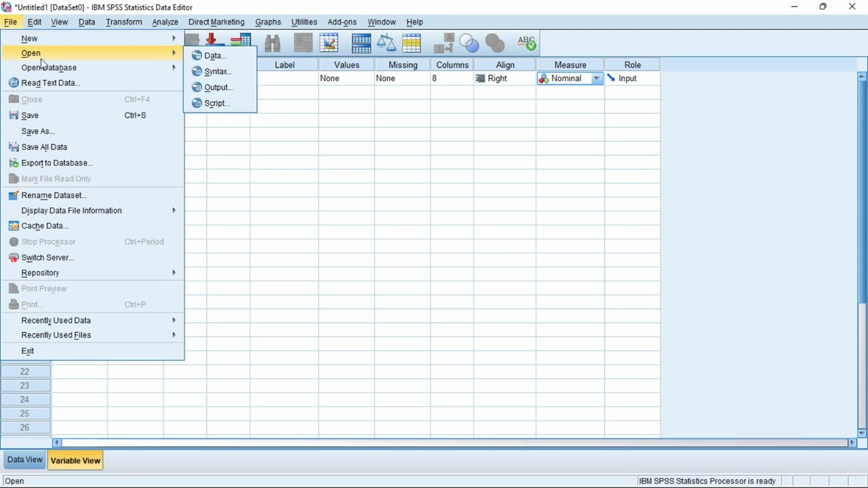The height and width of the screenshot is (488, 868).
Task: Expand the Open Database submenu
Action: 93,68
